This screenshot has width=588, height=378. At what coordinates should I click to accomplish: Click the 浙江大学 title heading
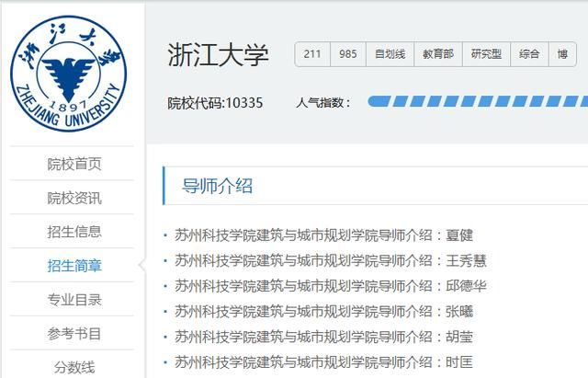(218, 55)
